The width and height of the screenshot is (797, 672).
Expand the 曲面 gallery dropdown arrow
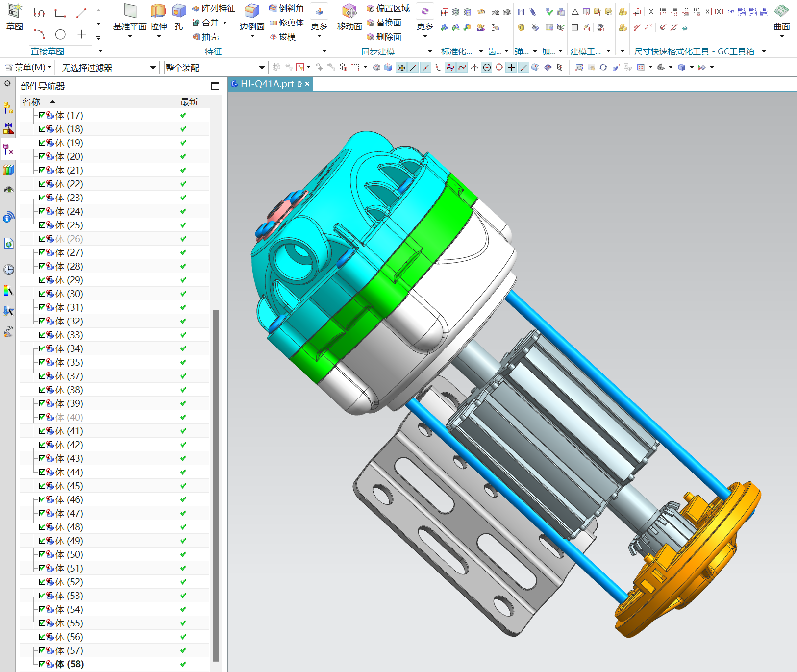pos(782,37)
